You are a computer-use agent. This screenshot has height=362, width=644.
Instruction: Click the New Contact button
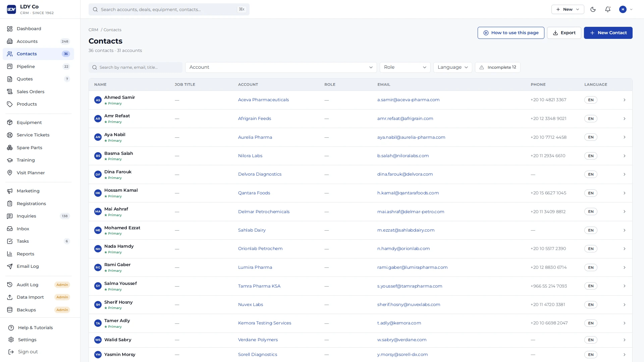[608, 33]
